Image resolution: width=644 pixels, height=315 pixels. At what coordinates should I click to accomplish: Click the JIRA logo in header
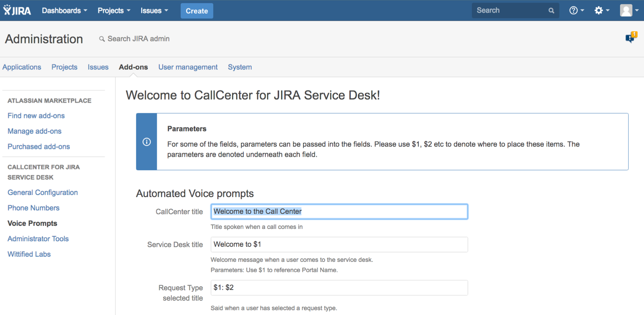17,10
